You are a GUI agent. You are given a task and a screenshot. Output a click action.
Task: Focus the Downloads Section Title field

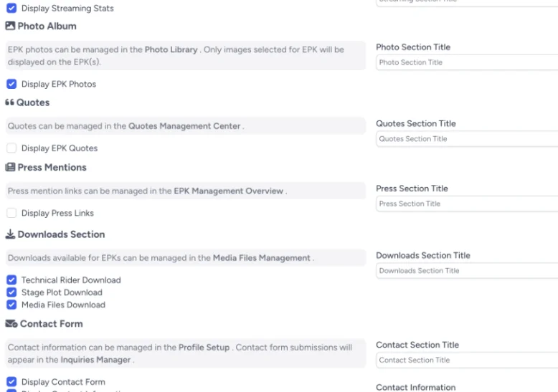pos(466,271)
